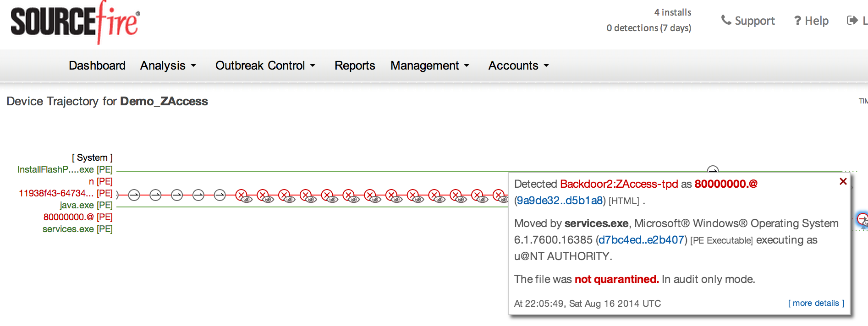868x326 pixels.
Task: Click the Help question mark icon
Action: point(797,21)
